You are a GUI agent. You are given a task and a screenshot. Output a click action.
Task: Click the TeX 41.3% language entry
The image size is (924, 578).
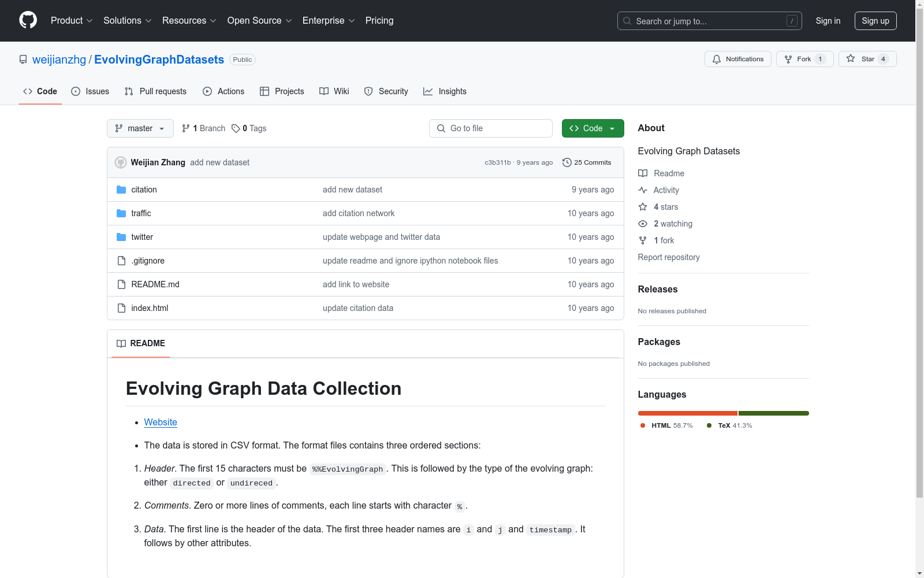click(729, 425)
